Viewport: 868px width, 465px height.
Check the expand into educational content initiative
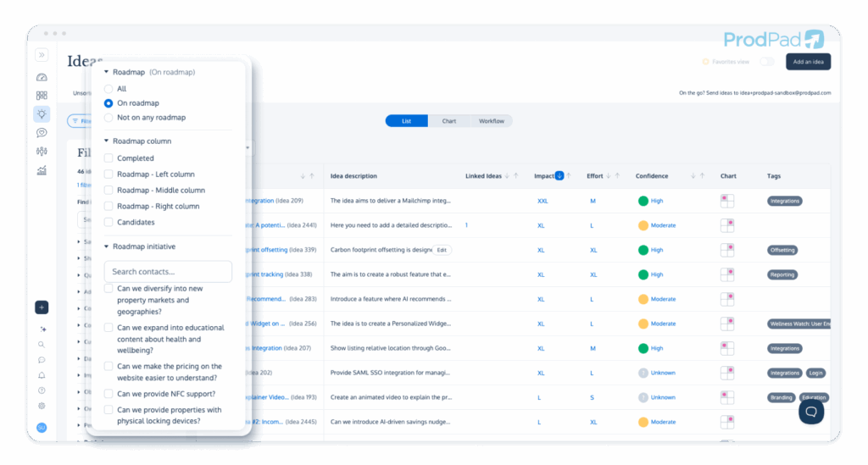(x=108, y=327)
